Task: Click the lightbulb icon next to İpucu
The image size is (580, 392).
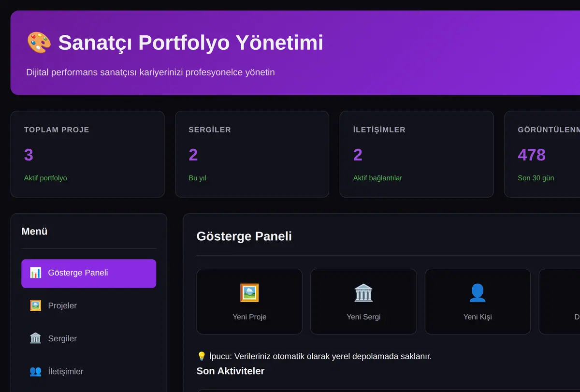Action: click(202, 356)
